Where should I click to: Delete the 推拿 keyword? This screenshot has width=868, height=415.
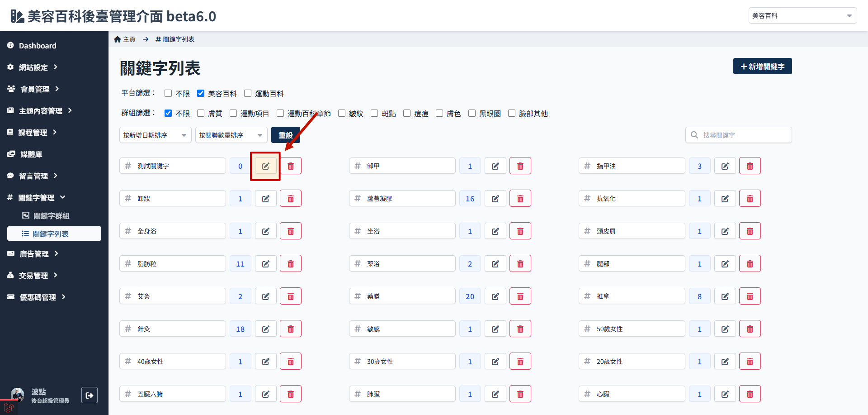[750, 296]
